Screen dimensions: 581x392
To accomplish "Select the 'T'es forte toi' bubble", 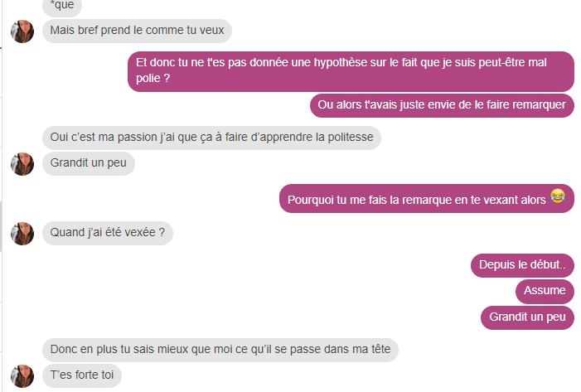I will tap(82, 375).
